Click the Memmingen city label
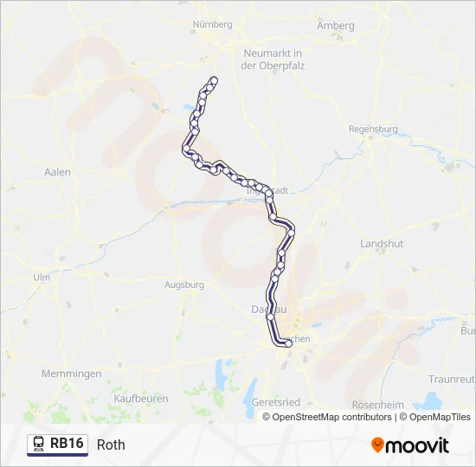The height and width of the screenshot is (467, 476). [x=72, y=374]
